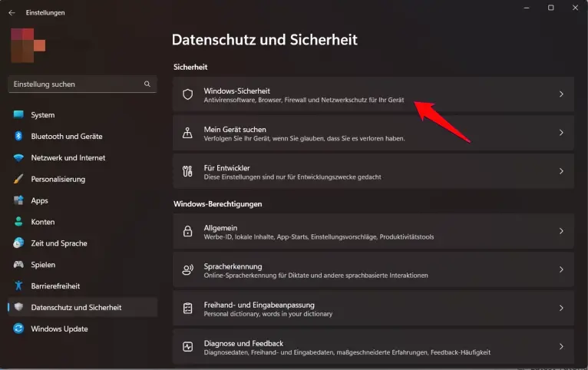
Task: Click the System monitor icon
Action: (x=18, y=114)
